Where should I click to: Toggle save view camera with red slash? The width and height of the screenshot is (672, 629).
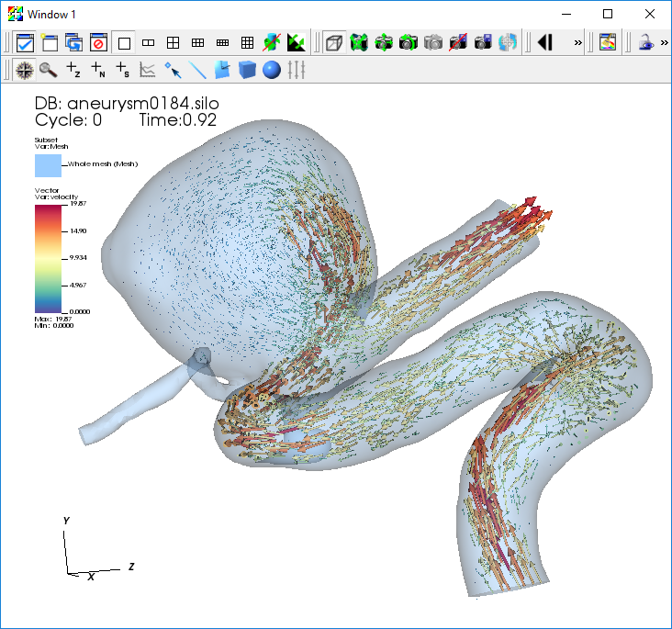[458, 42]
